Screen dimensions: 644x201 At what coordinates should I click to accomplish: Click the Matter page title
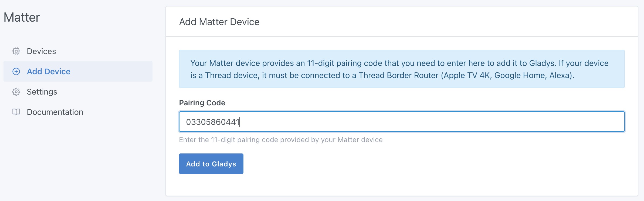coord(22,17)
